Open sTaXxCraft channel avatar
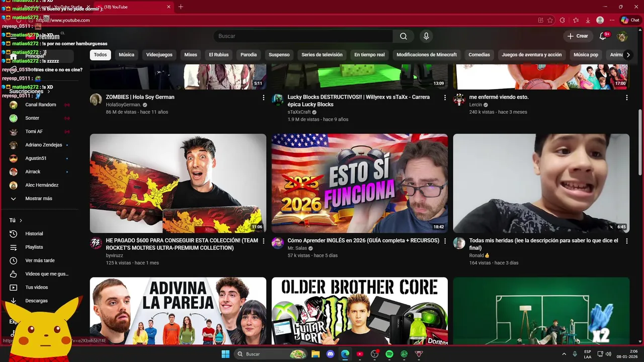Viewport: 644px width, 362px height. point(278,100)
